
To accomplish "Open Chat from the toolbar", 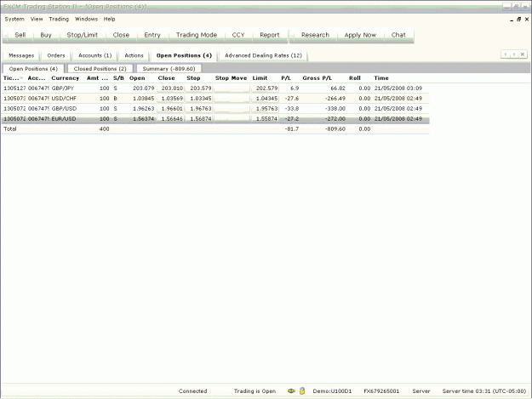I will (398, 35).
